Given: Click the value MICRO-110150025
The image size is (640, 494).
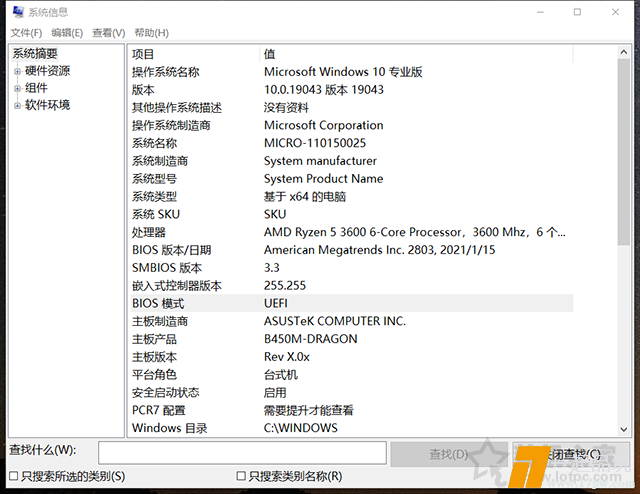Looking at the screenshot, I should pyautogui.click(x=315, y=143).
